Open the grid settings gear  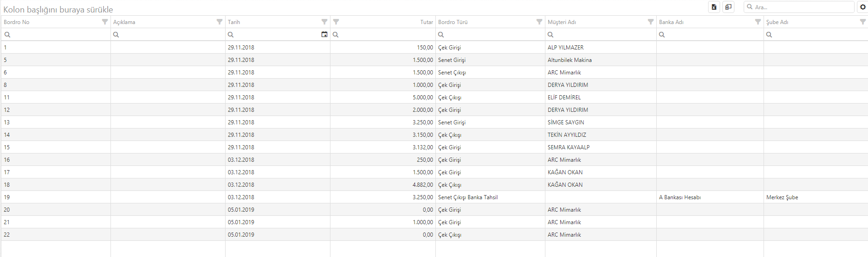862,7
